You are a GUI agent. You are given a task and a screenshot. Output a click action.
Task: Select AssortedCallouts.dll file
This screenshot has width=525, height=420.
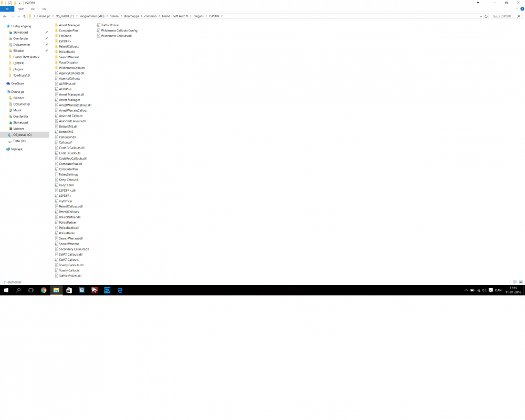(72, 121)
